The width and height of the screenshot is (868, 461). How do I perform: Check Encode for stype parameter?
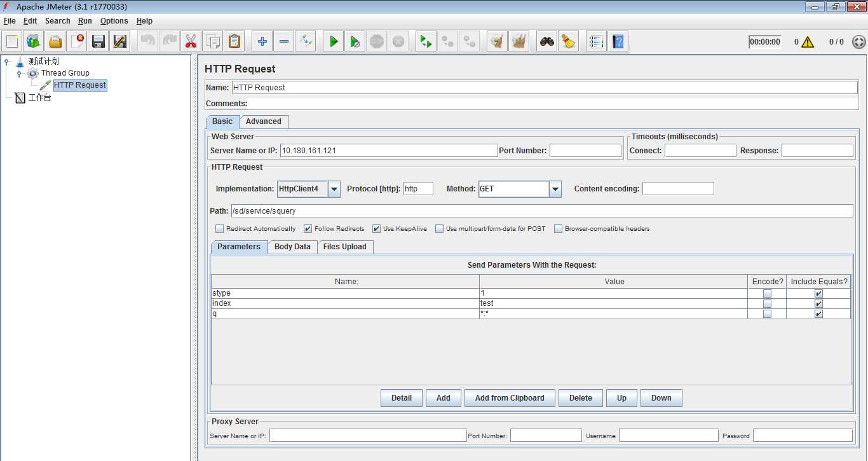(x=767, y=293)
